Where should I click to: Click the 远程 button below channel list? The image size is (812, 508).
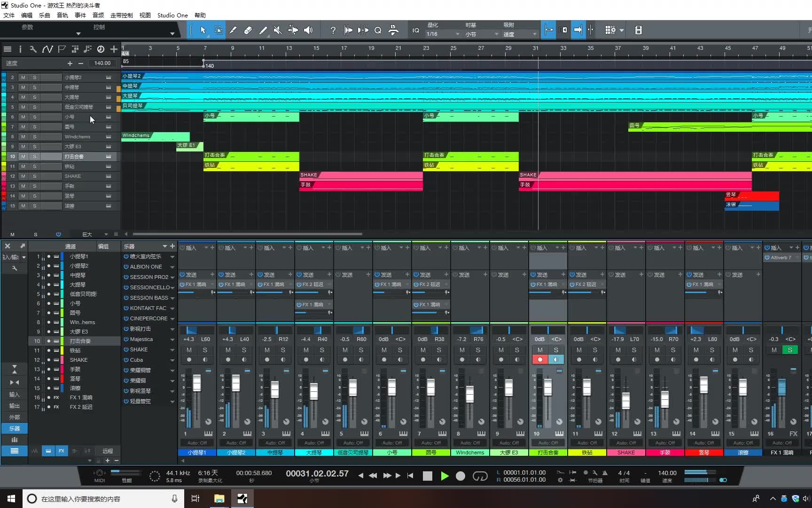coord(108,451)
